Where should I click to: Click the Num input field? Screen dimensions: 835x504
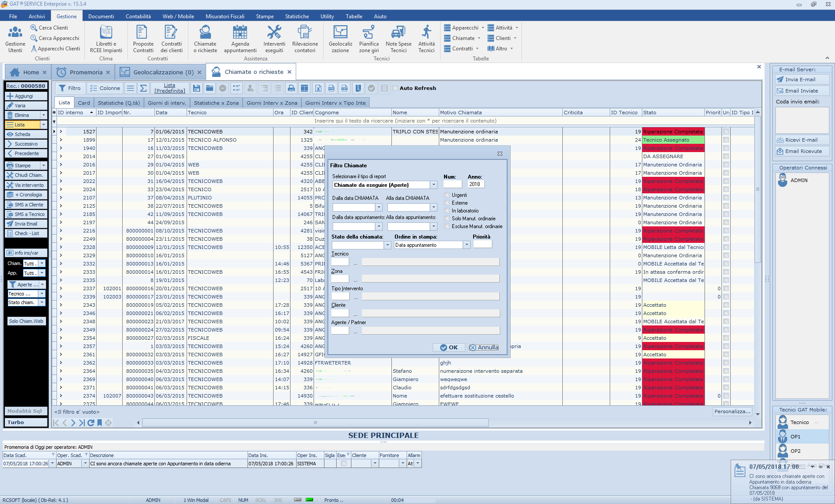(x=452, y=184)
